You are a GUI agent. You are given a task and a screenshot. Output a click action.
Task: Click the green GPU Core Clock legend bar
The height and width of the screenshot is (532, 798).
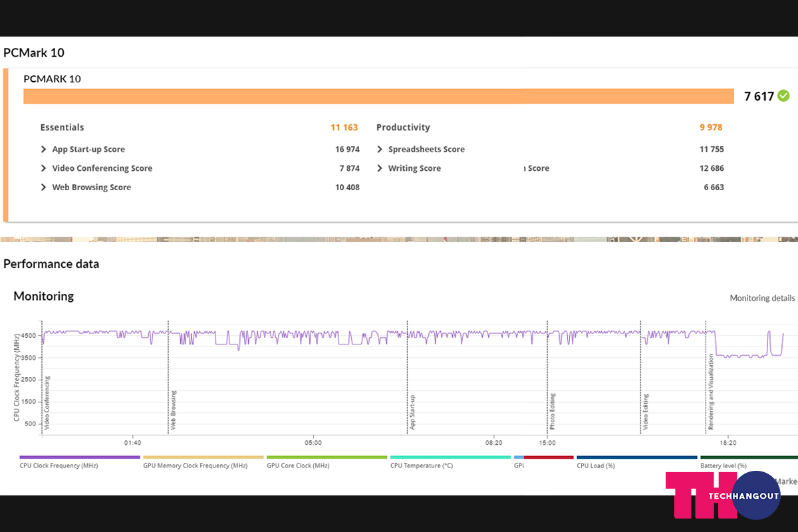pyautogui.click(x=327, y=458)
